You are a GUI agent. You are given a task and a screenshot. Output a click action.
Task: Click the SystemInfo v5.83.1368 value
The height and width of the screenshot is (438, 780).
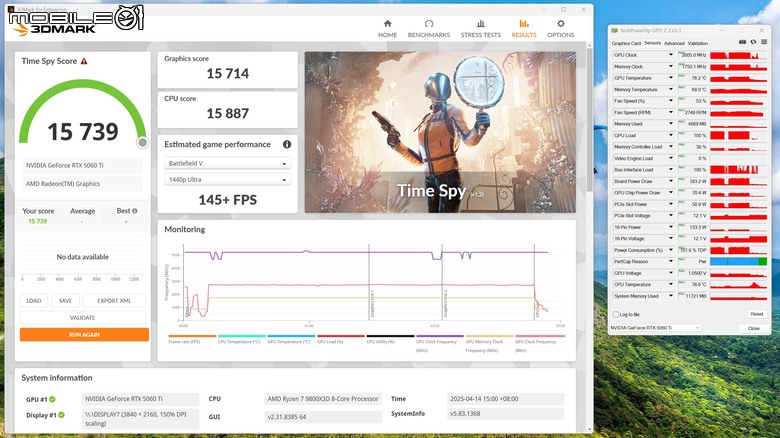pyautogui.click(x=505, y=414)
